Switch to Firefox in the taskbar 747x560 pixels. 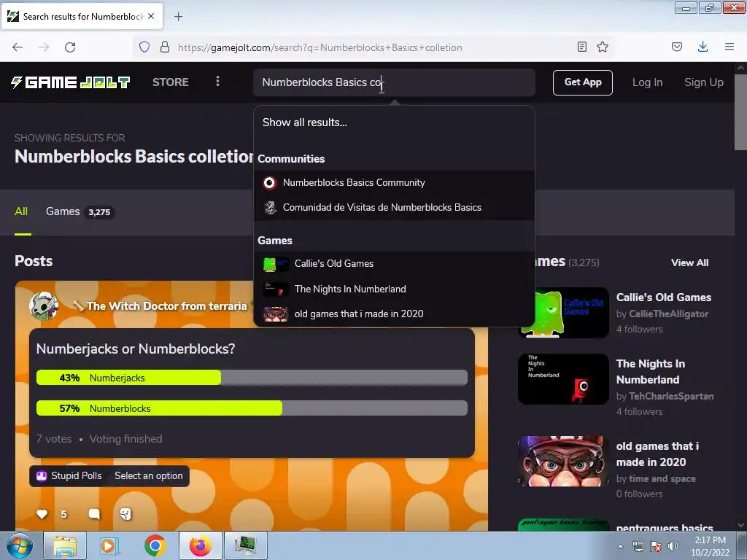click(x=201, y=545)
